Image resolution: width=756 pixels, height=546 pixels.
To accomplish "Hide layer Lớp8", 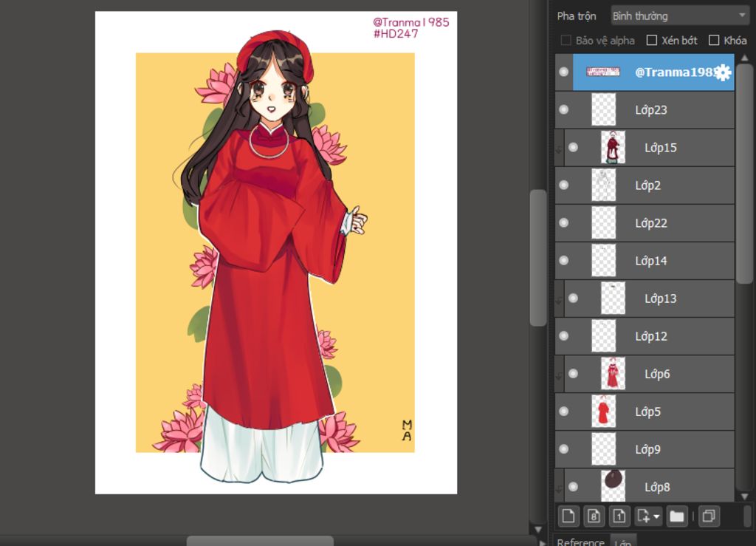I will pyautogui.click(x=573, y=487).
